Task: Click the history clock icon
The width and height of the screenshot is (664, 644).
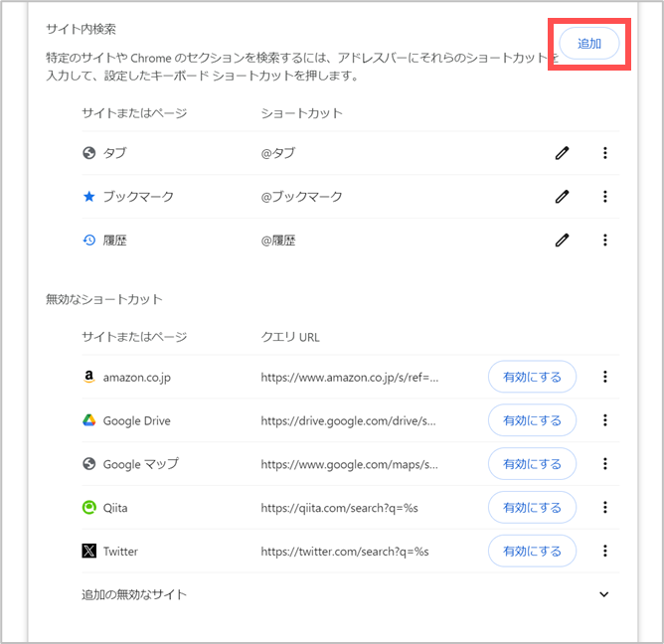Action: [88, 241]
